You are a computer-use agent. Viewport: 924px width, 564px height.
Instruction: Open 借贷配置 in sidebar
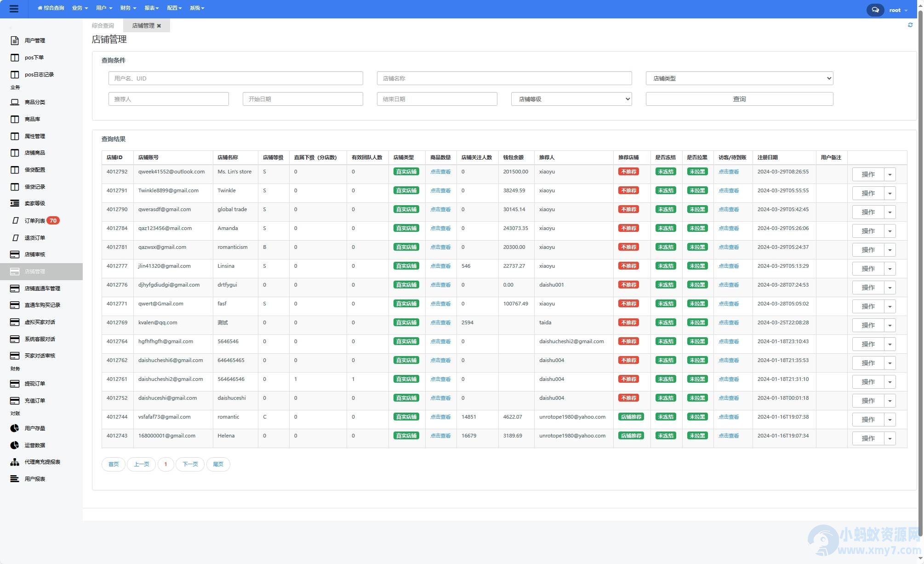(x=35, y=170)
